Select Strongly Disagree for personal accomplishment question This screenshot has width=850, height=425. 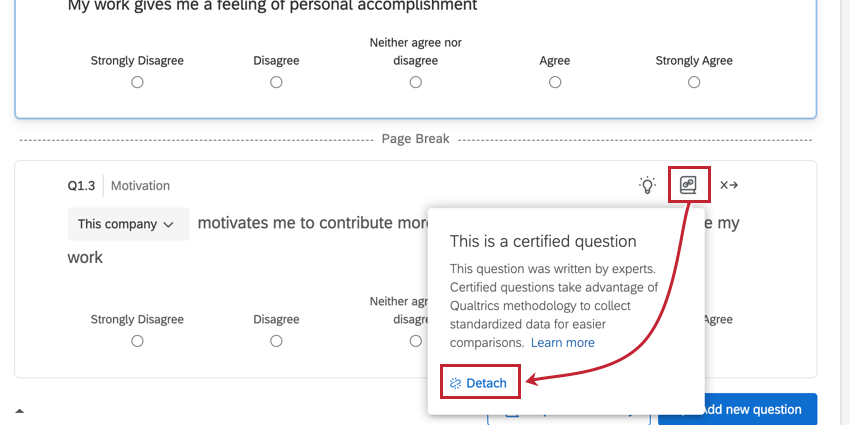(137, 82)
